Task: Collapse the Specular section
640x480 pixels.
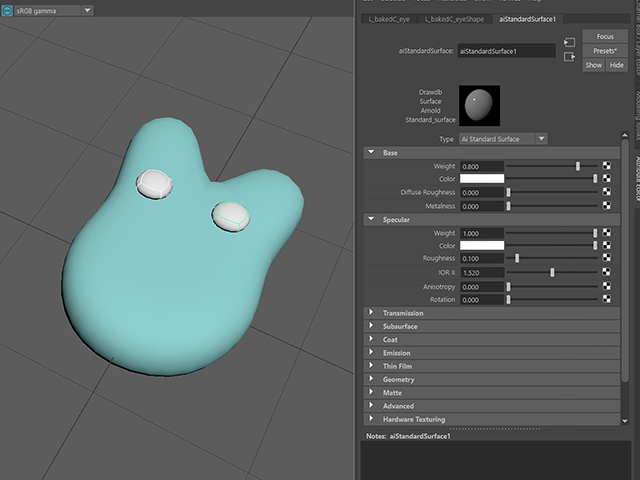Action: tap(371, 219)
